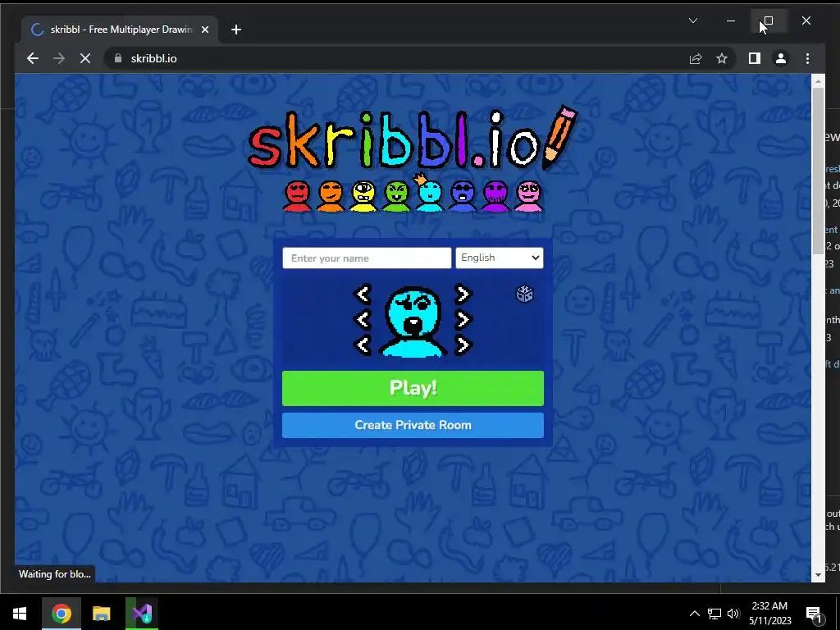This screenshot has height=630, width=840.
Task: Open the tab search chevron
Action: (692, 21)
